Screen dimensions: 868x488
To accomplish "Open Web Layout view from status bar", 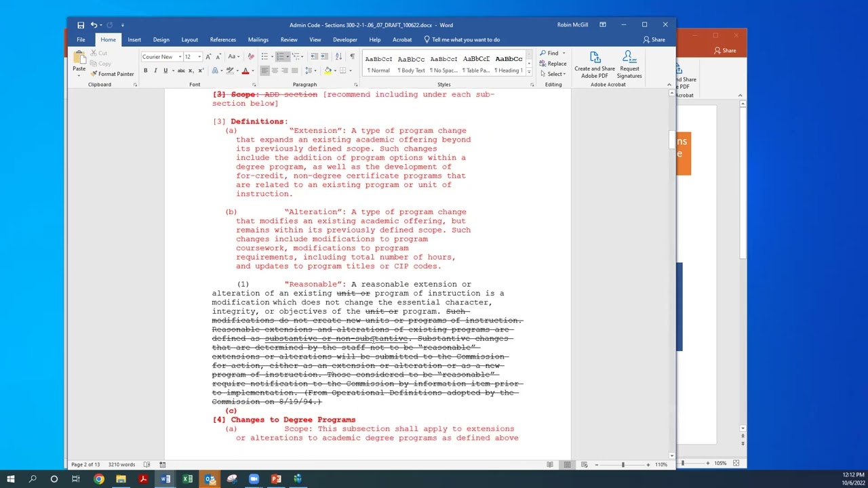I will click(583, 464).
